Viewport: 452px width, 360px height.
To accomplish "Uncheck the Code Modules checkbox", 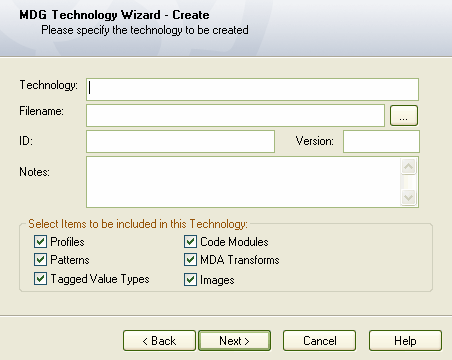I will (190, 242).
